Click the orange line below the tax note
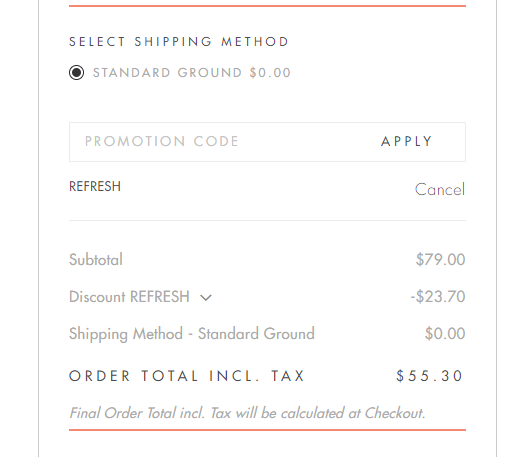The image size is (513, 457). pyautogui.click(x=267, y=430)
